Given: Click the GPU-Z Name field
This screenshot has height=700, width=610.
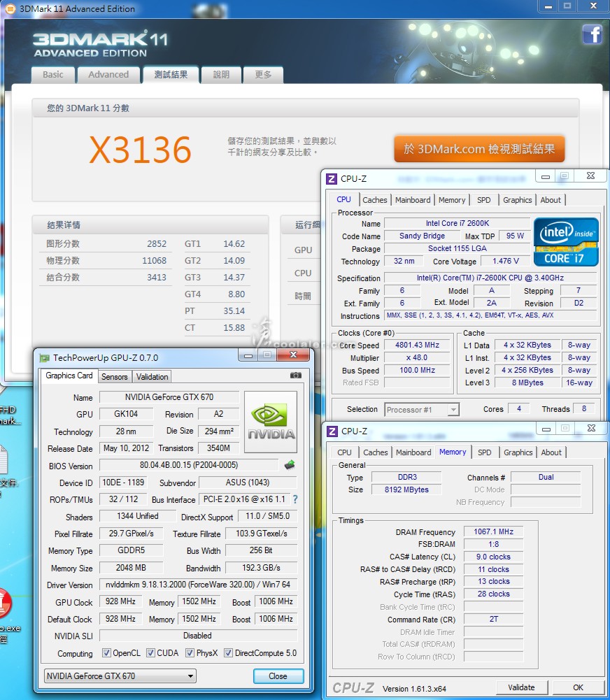Looking at the screenshot, I should tap(169, 397).
